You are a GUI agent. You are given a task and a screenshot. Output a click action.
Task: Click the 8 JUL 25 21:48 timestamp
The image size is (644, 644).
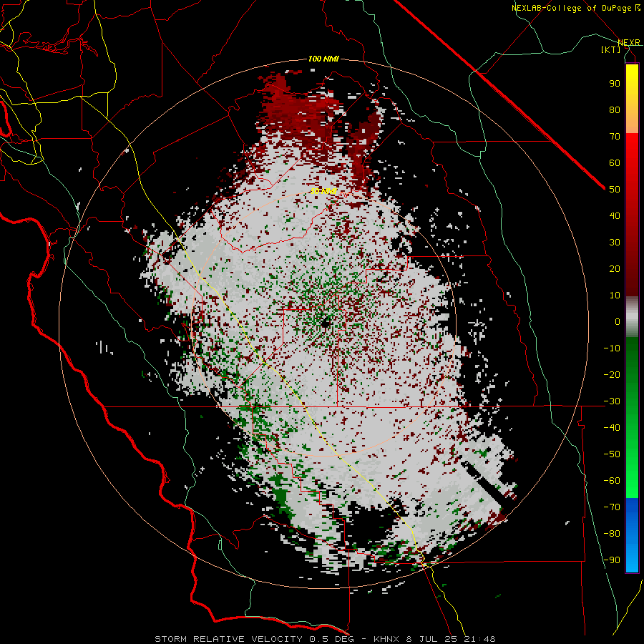pyautogui.click(x=451, y=639)
